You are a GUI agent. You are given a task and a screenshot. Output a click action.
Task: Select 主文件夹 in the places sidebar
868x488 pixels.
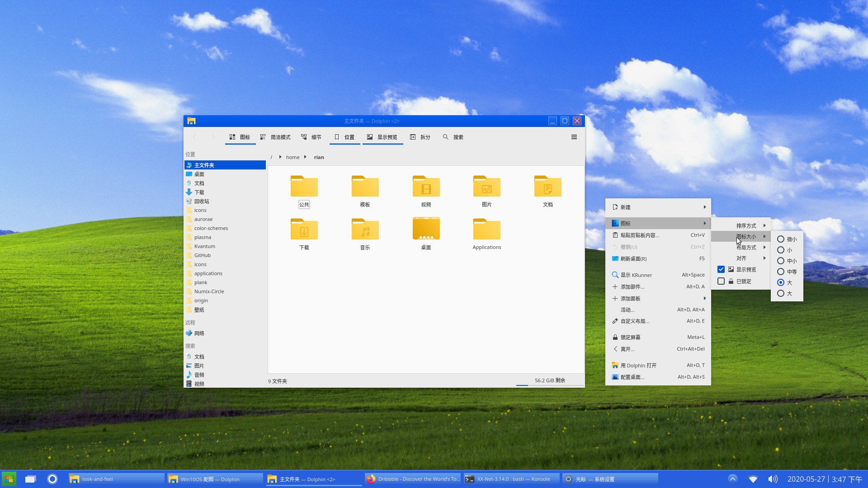coord(225,165)
